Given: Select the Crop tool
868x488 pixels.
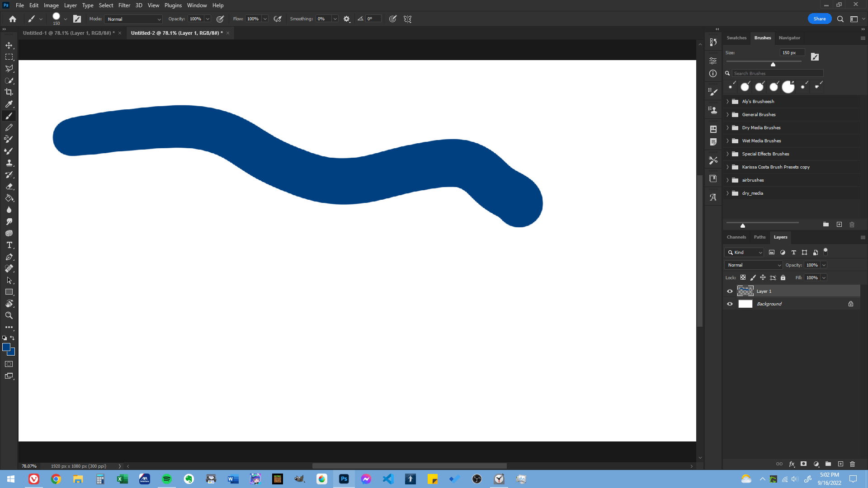Looking at the screenshot, I should coord(9,92).
